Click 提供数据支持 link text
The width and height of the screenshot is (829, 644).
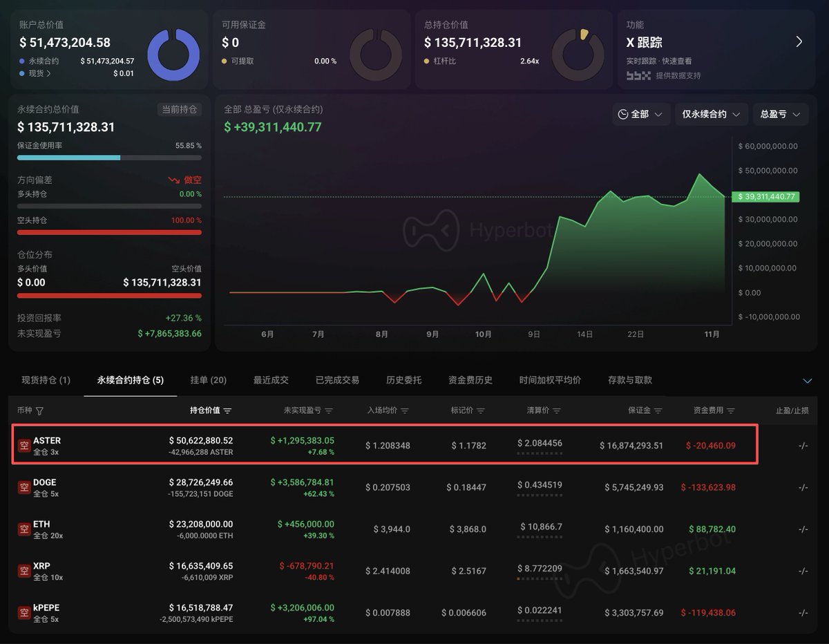[x=678, y=75]
